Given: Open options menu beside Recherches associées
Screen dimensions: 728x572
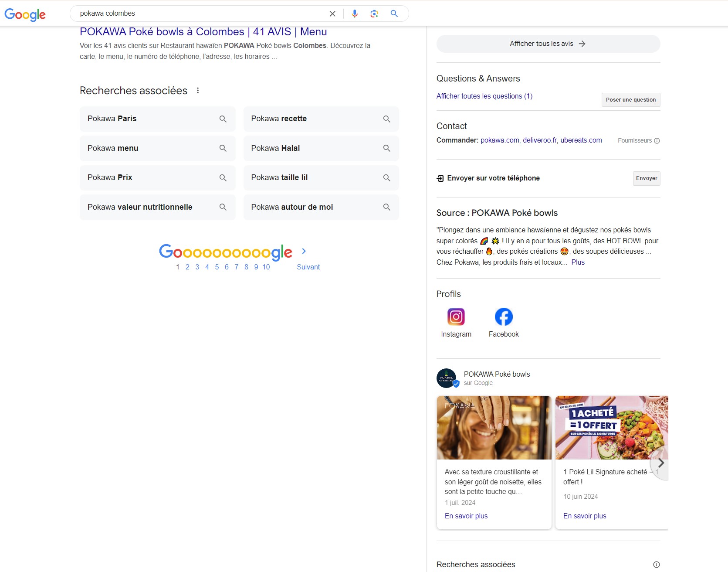Looking at the screenshot, I should [198, 90].
